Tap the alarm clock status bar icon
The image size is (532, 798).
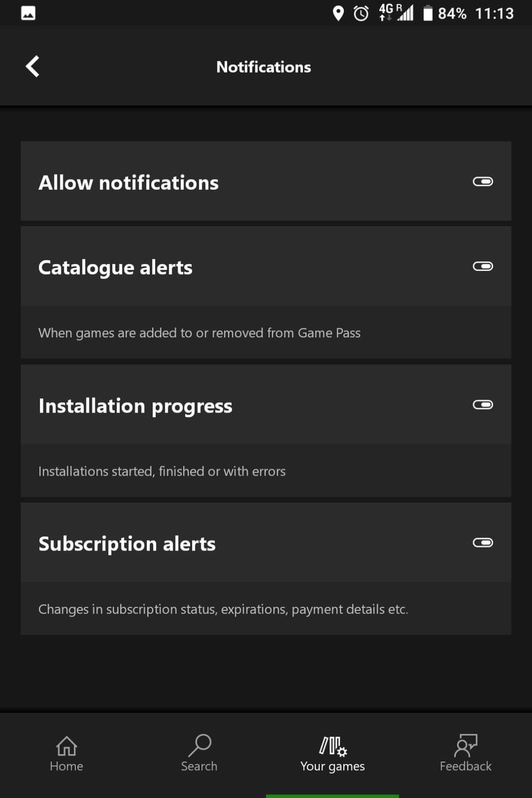pos(360,12)
